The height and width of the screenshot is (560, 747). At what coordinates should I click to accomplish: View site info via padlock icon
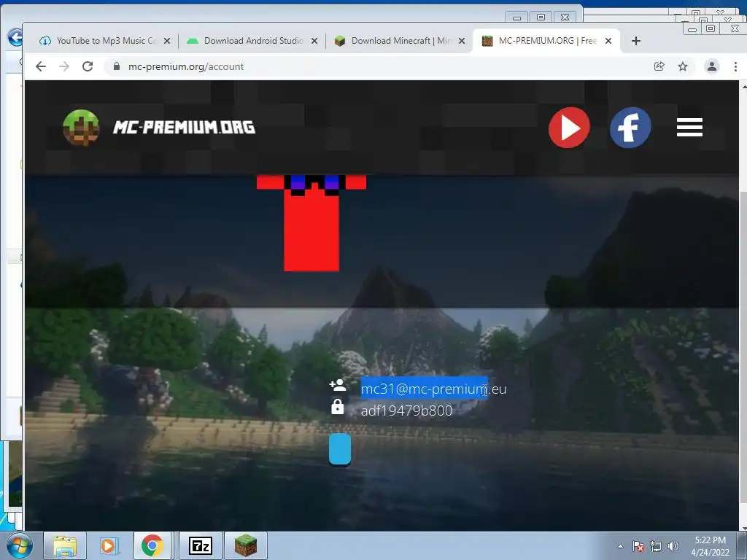click(117, 66)
